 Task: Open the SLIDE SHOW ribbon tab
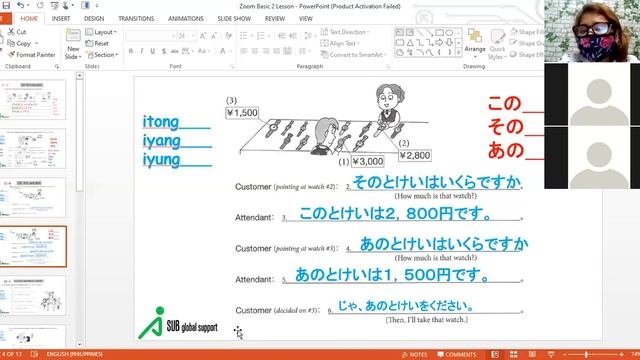234,19
